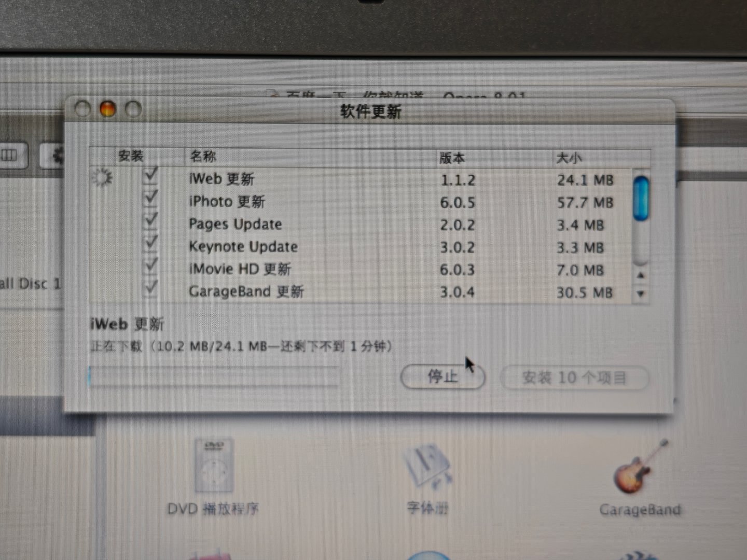Click the 3.3 MB size cell
The height and width of the screenshot is (560, 747).
580,247
